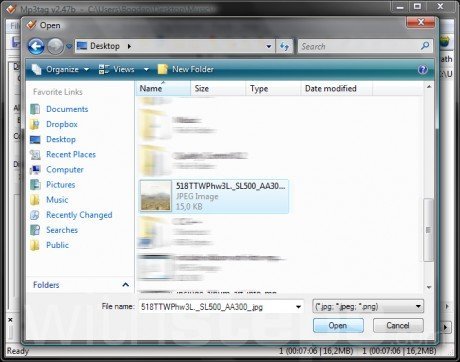Click the Music folder icon
This screenshot has width=460, height=362.
[x=35, y=200]
